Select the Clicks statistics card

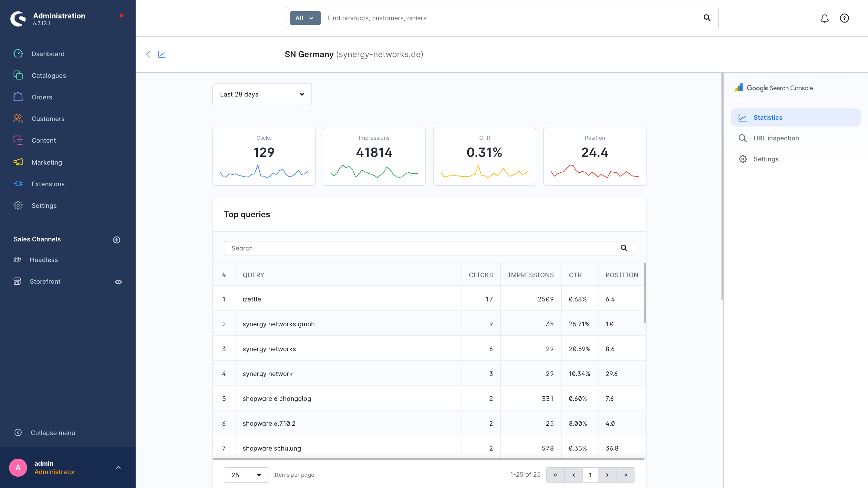click(x=264, y=156)
